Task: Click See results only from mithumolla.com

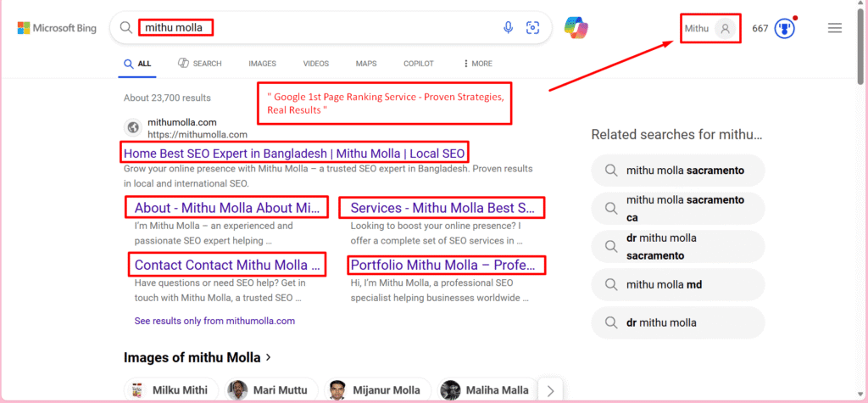Action: click(214, 321)
